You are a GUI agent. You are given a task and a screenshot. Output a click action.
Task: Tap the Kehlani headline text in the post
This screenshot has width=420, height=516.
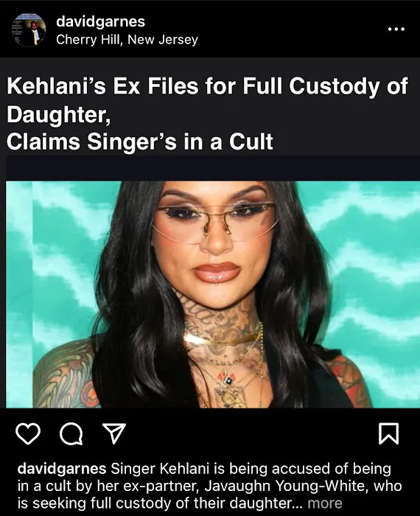207,114
